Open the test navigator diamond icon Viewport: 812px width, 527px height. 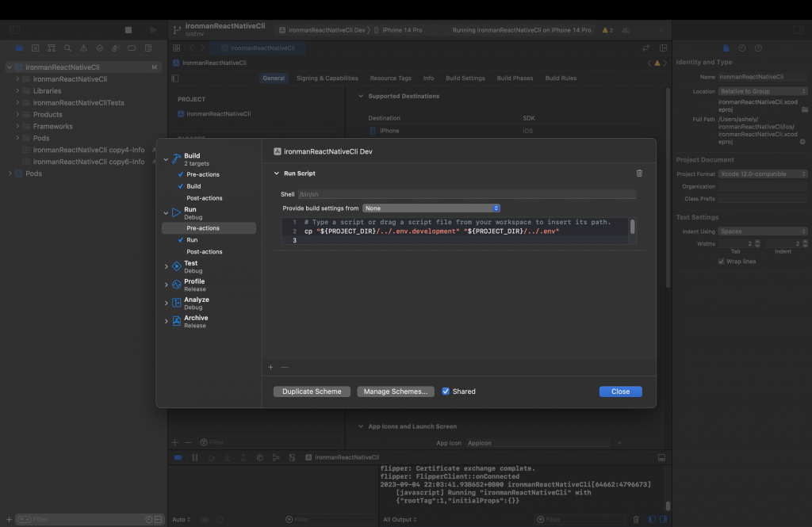[x=99, y=48]
